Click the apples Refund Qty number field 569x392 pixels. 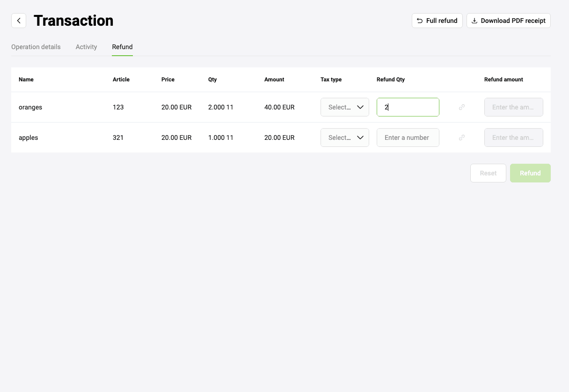tap(408, 138)
